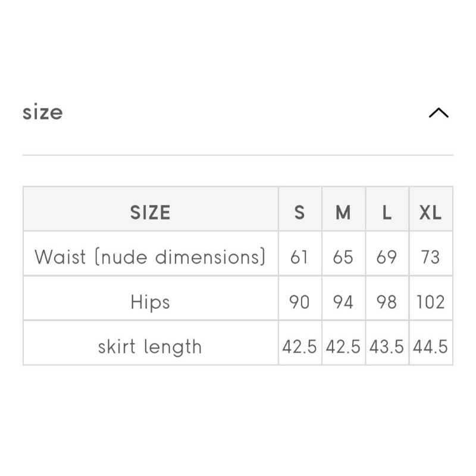This screenshot has height=476, width=476.
Task: Select the SIZE header cell
Action: (151, 212)
